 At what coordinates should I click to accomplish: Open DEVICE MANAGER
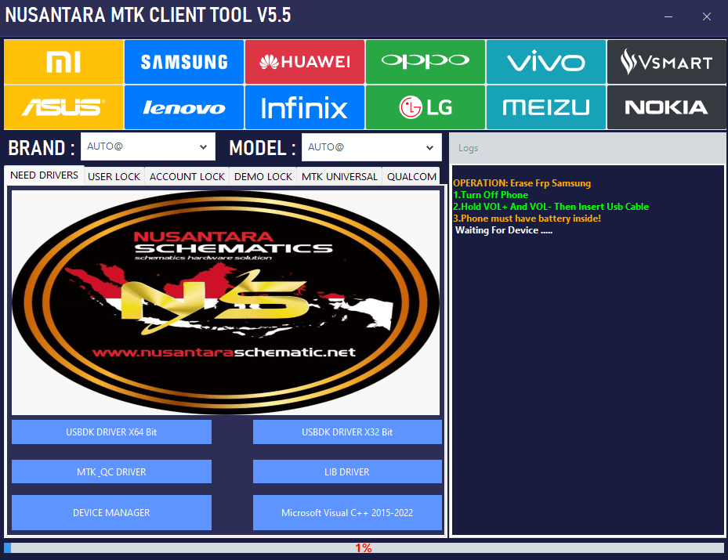tap(111, 512)
